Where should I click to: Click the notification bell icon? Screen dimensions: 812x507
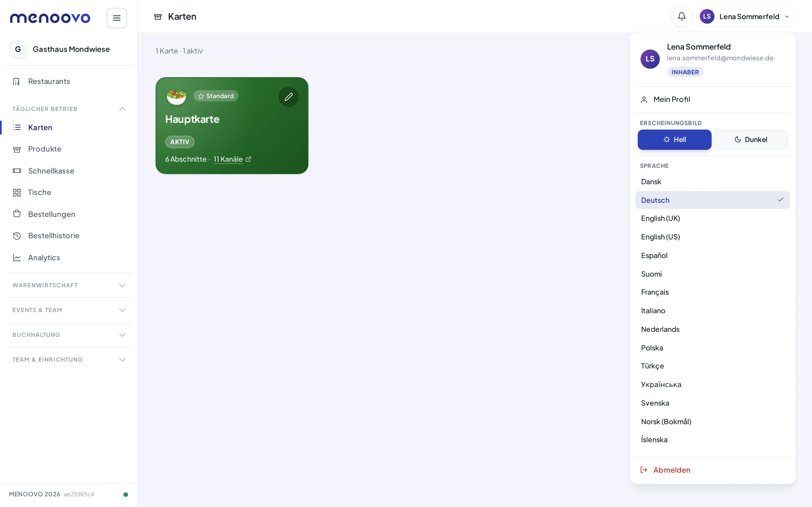click(x=681, y=16)
